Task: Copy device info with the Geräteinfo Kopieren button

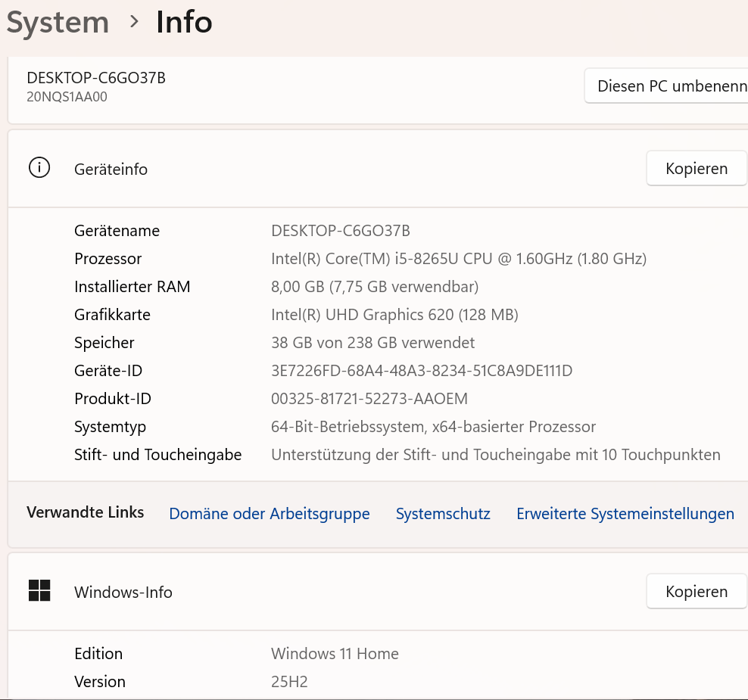Action: (x=697, y=168)
